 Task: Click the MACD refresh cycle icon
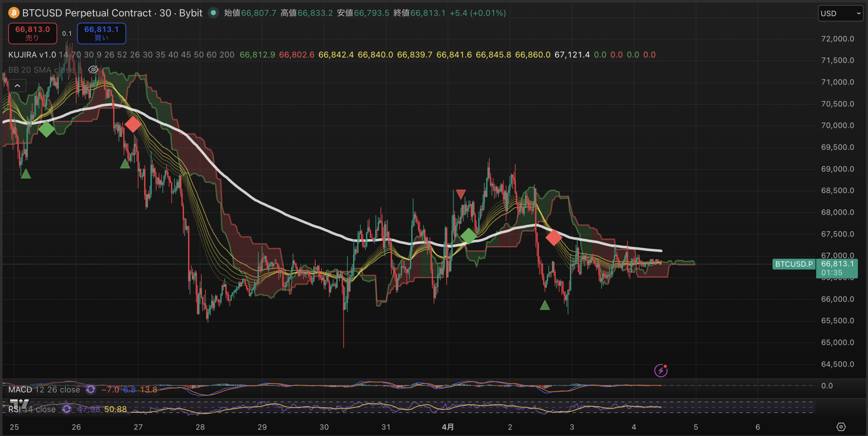91,390
